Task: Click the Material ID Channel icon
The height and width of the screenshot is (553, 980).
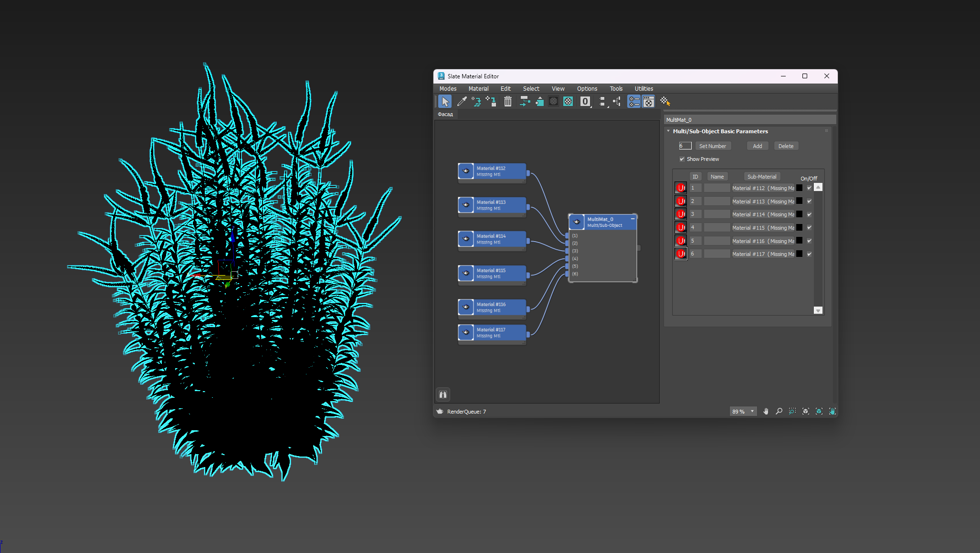Action: coord(585,102)
